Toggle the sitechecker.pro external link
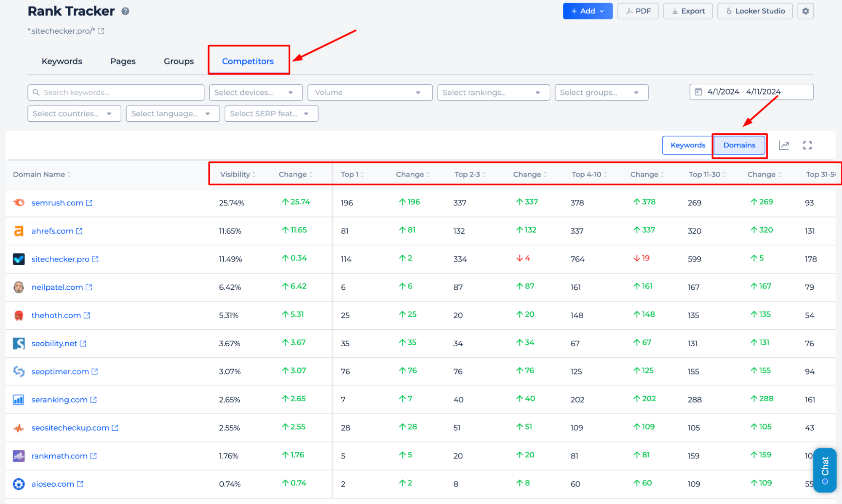 96,259
